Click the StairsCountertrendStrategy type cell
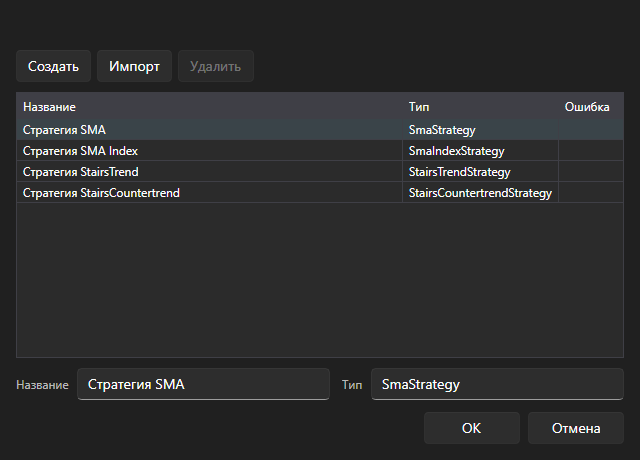Image resolution: width=640 pixels, height=460 pixels. coord(480,193)
